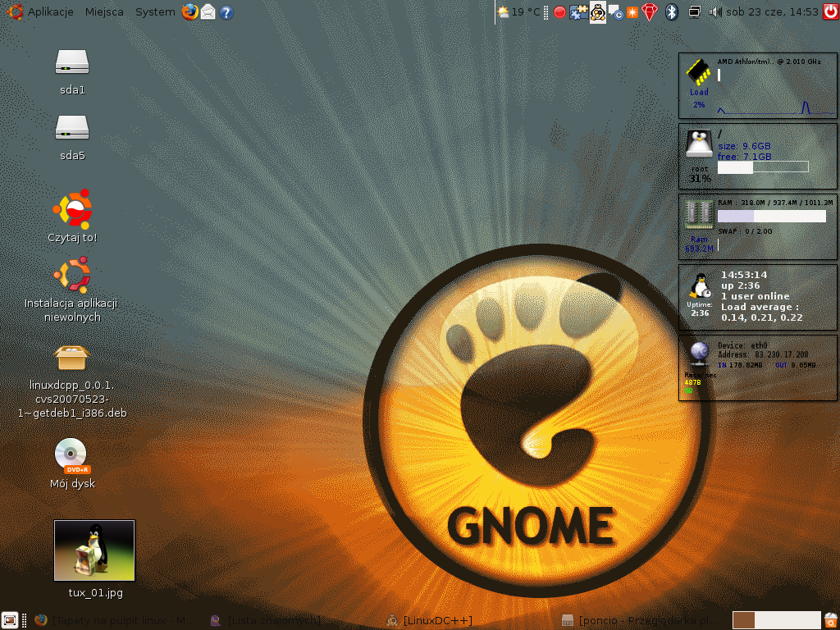The width and height of the screenshot is (840, 630).
Task: Click the CPU load graph
Action: tap(776, 107)
